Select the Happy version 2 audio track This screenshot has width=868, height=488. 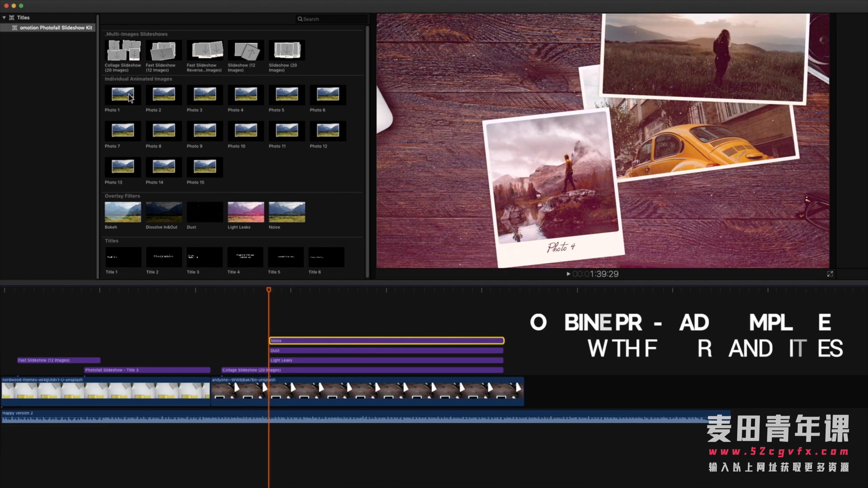point(366,416)
